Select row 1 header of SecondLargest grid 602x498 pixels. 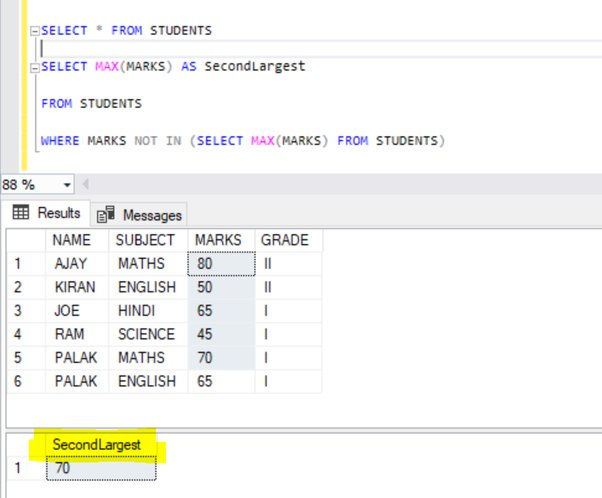click(26, 468)
